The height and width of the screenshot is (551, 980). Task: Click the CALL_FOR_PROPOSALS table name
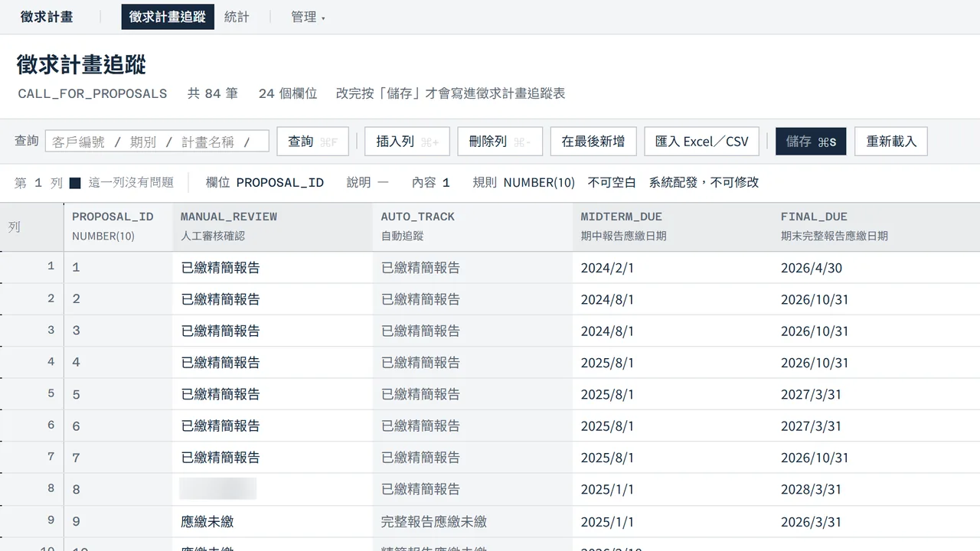(x=93, y=93)
